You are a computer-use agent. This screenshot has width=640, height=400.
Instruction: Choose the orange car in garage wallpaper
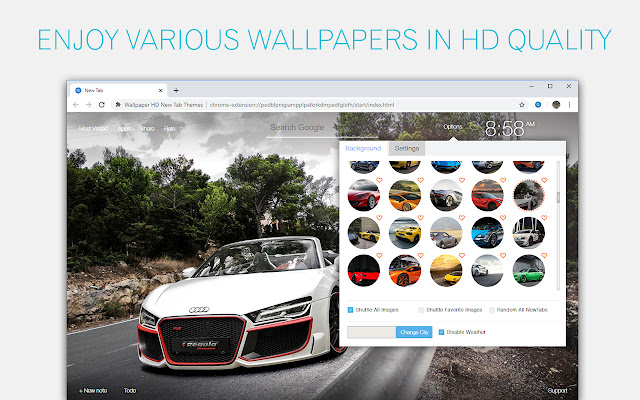point(404,271)
